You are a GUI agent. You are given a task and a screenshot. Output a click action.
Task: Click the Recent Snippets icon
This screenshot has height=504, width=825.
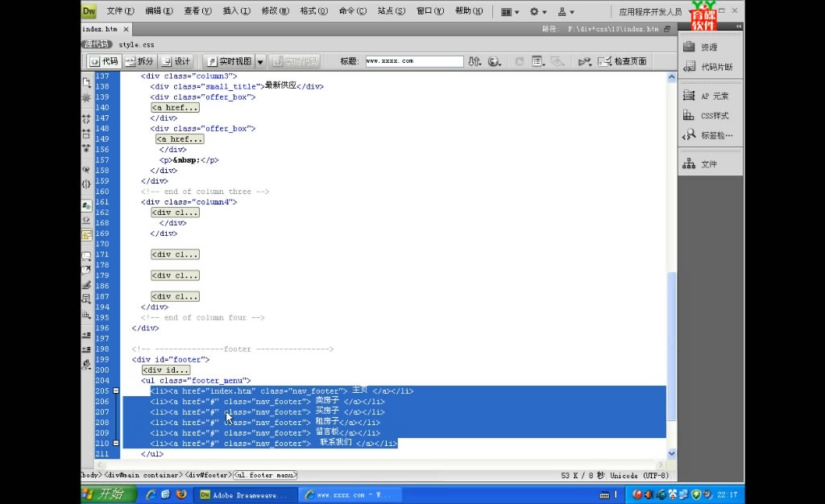86,299
